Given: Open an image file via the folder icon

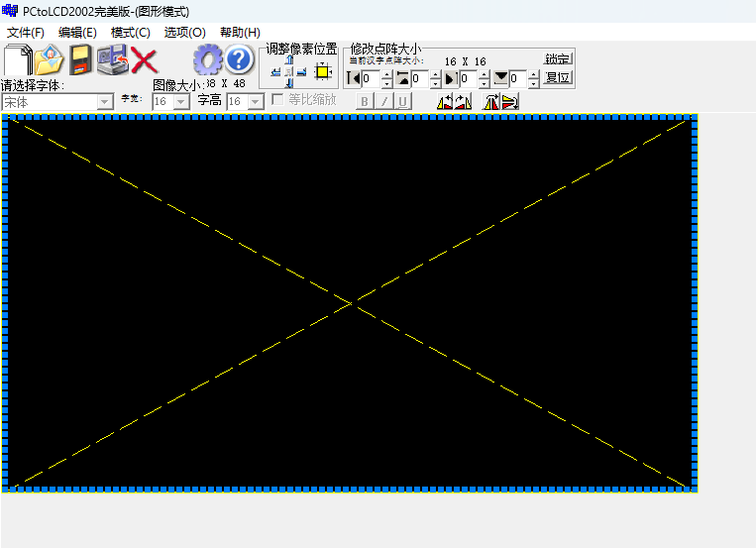Looking at the screenshot, I should (49, 59).
